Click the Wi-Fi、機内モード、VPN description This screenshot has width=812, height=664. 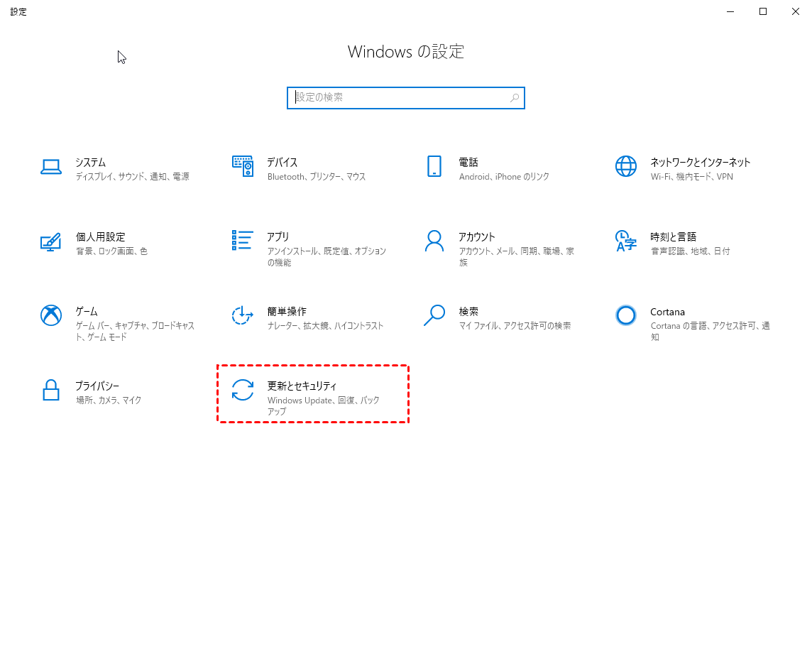[692, 177]
